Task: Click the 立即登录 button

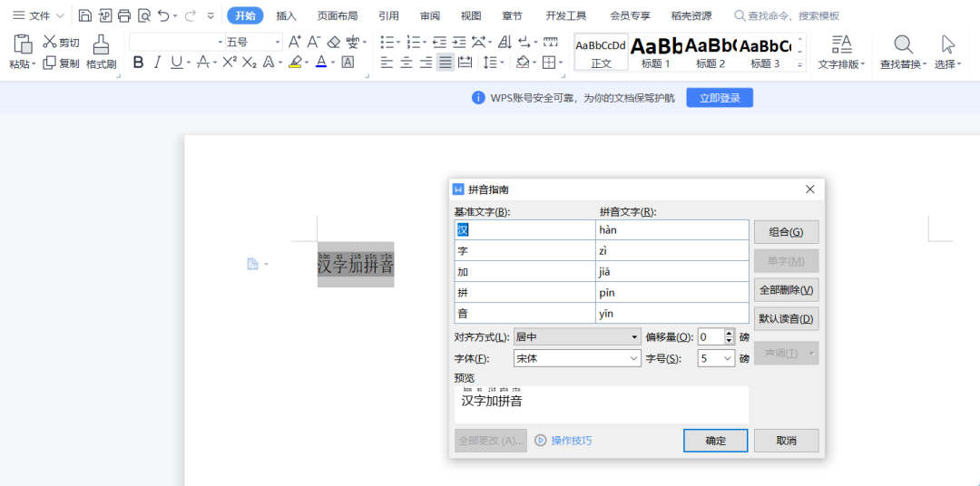Action: click(x=720, y=97)
